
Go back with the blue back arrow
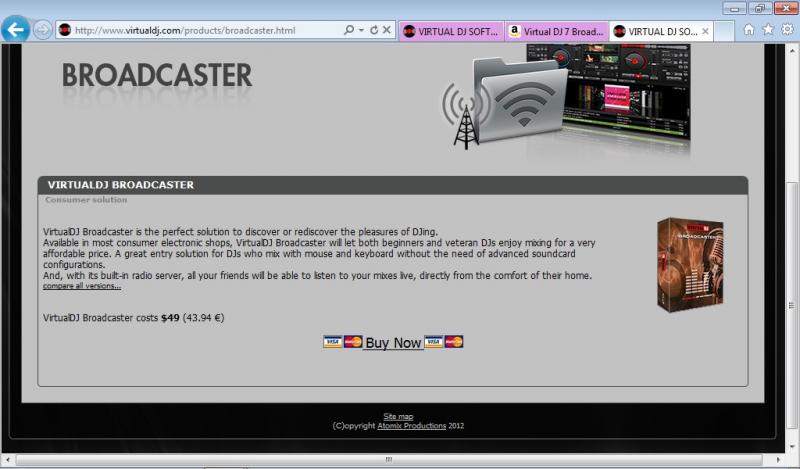tap(15, 29)
